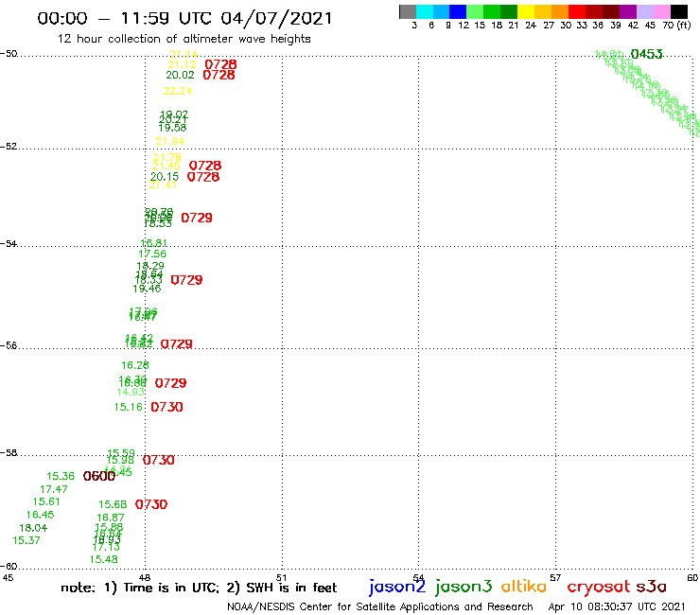Click the '0453' time label
The image size is (700, 615).
[x=646, y=54]
